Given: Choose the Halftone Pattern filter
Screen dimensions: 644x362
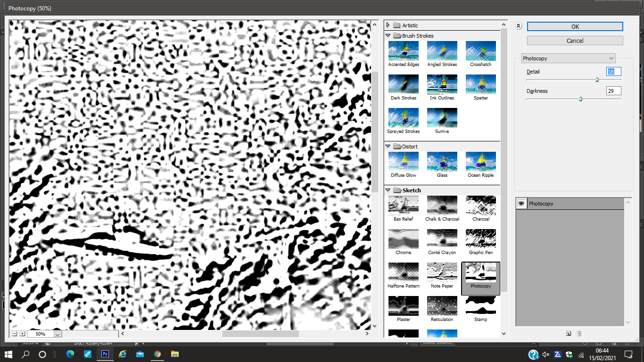Looking at the screenshot, I should 403,272.
